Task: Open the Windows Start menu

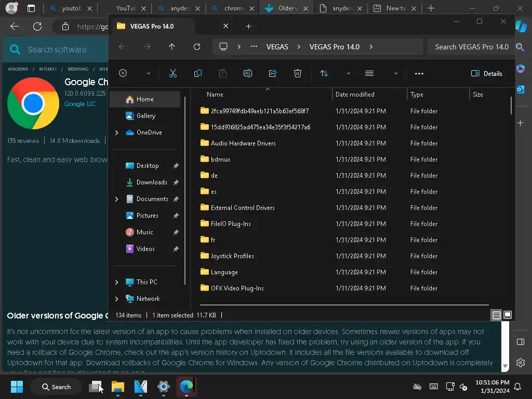Action: coord(17,387)
